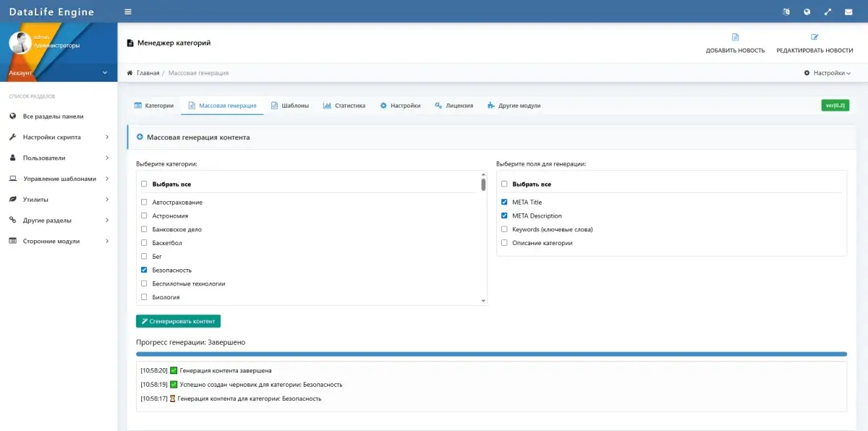Image resolution: width=868 pixels, height=431 pixels.
Task: Click the translate icon in top bar
Action: click(x=786, y=12)
